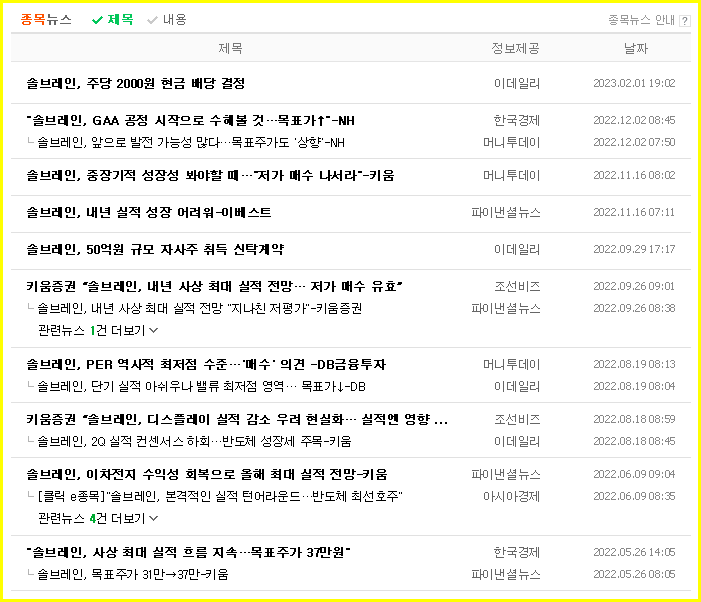This screenshot has height=602, width=701.
Task: Click the date 2022.09.29 17:17
Action: pyautogui.click(x=634, y=249)
